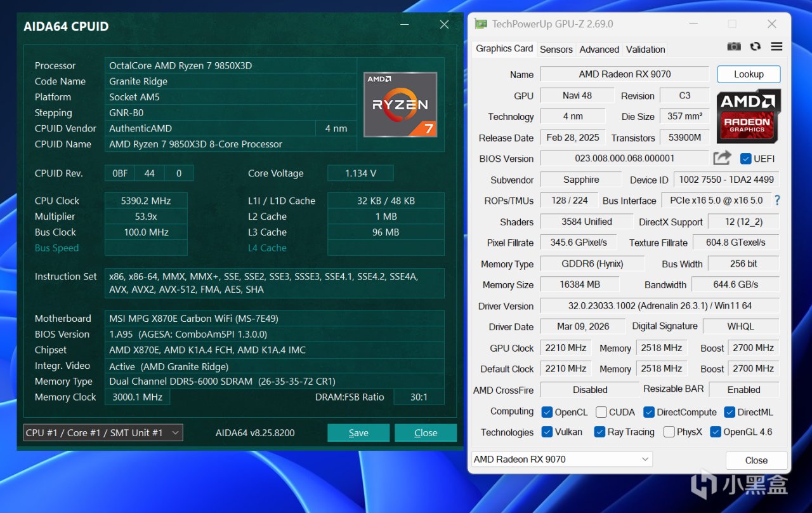Click the Die Size 357 mm² value
812x513 pixels.
pyautogui.click(x=684, y=116)
